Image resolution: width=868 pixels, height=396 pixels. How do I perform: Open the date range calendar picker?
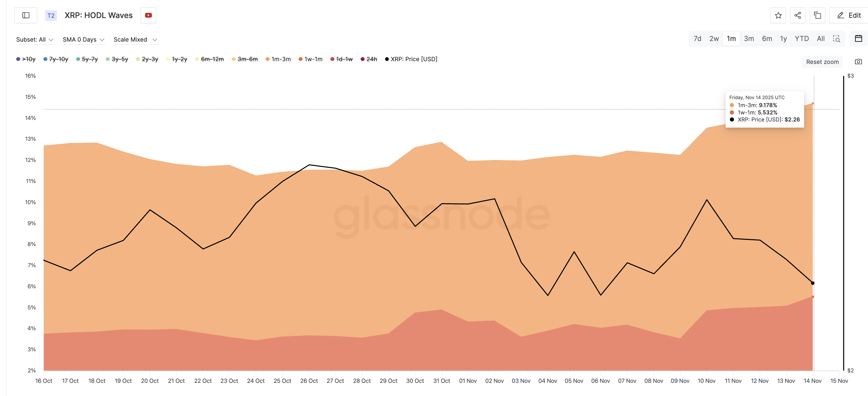click(858, 39)
